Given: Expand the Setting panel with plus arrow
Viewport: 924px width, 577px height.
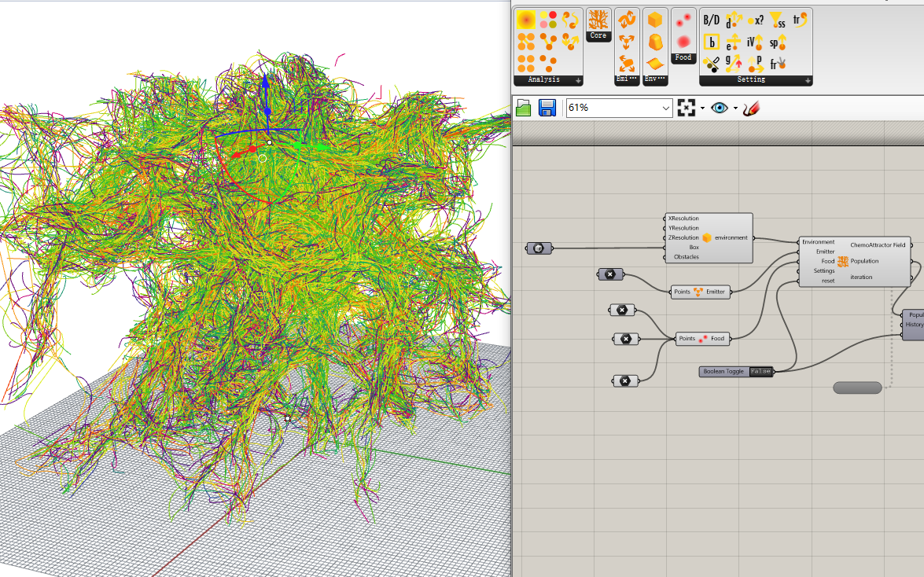Looking at the screenshot, I should coord(808,80).
